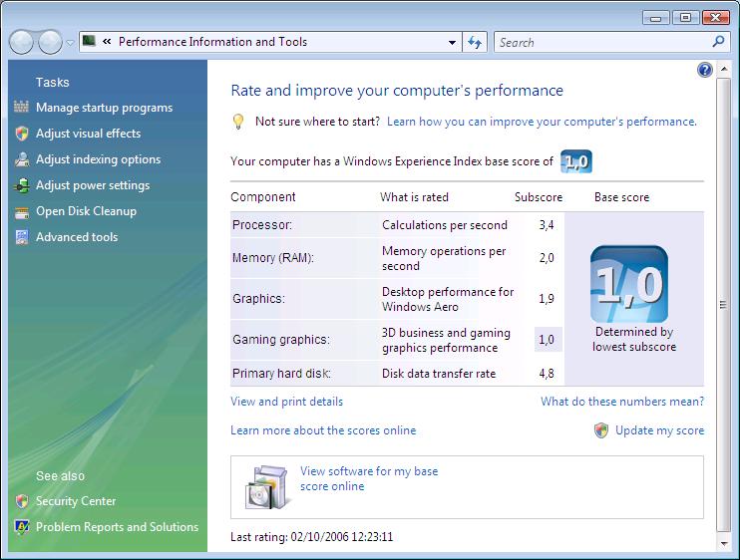Maximize the window
Screen dimensions: 740x560
[x=685, y=18]
